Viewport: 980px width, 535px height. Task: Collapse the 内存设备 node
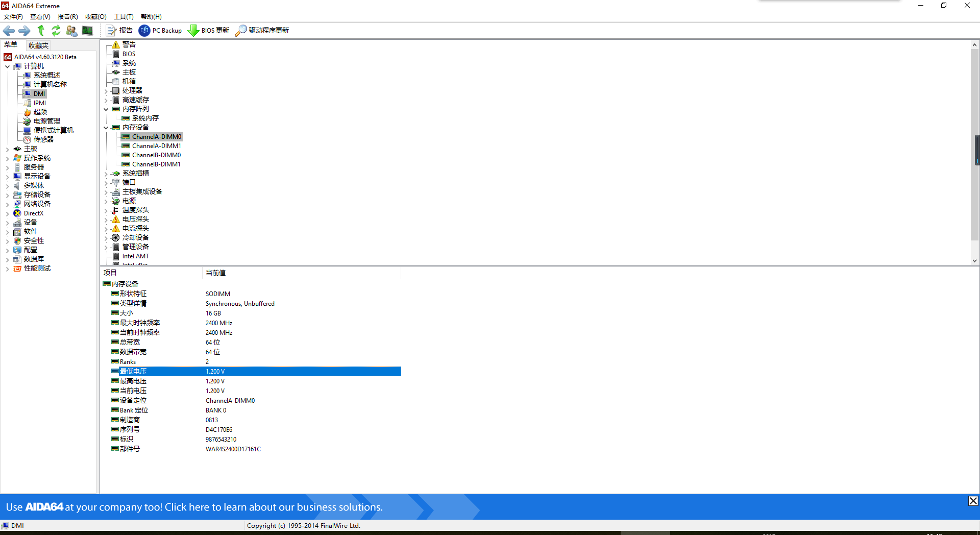point(106,128)
